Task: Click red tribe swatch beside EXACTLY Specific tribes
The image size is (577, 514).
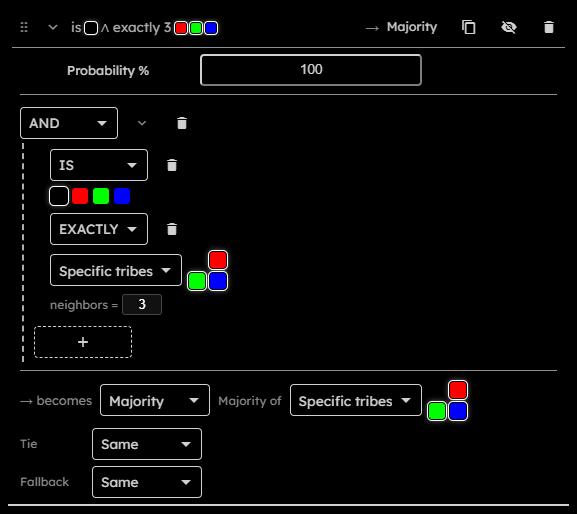Action: (218, 260)
